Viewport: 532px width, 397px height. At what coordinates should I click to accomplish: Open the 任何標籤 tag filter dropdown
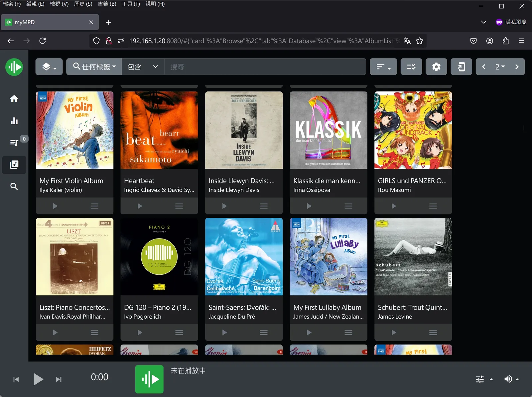click(94, 67)
